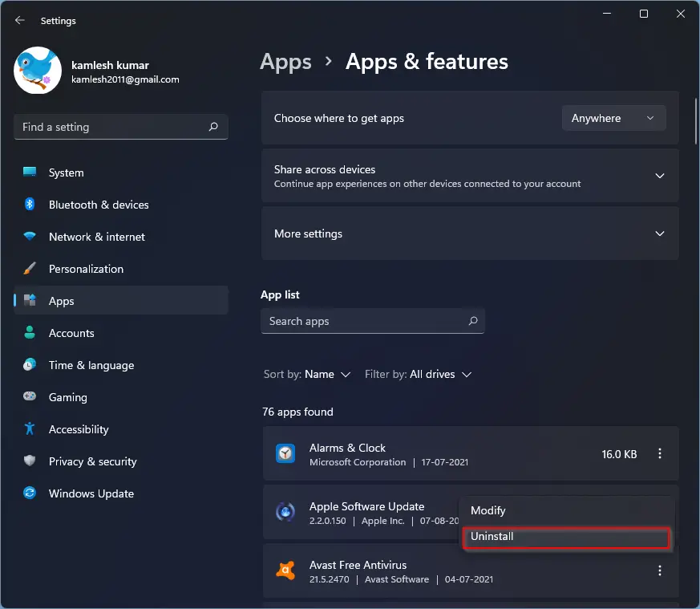Image resolution: width=700 pixels, height=609 pixels.
Task: Click the Gaming controller icon
Action: pyautogui.click(x=30, y=396)
